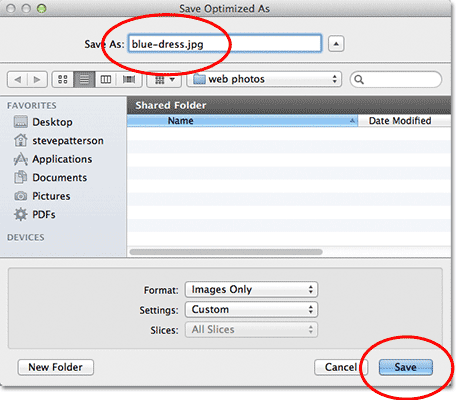Open the Format dropdown showing Images Only
The height and width of the screenshot is (400, 456).
click(251, 289)
